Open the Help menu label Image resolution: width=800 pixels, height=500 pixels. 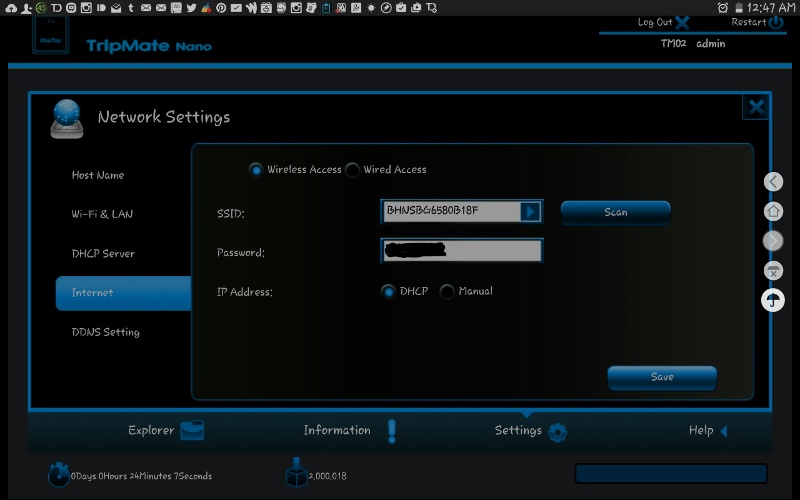point(701,431)
